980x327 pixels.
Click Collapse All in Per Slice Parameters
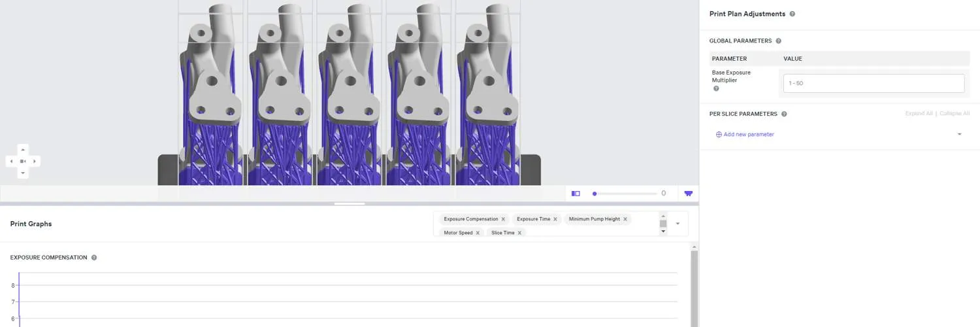(955, 114)
